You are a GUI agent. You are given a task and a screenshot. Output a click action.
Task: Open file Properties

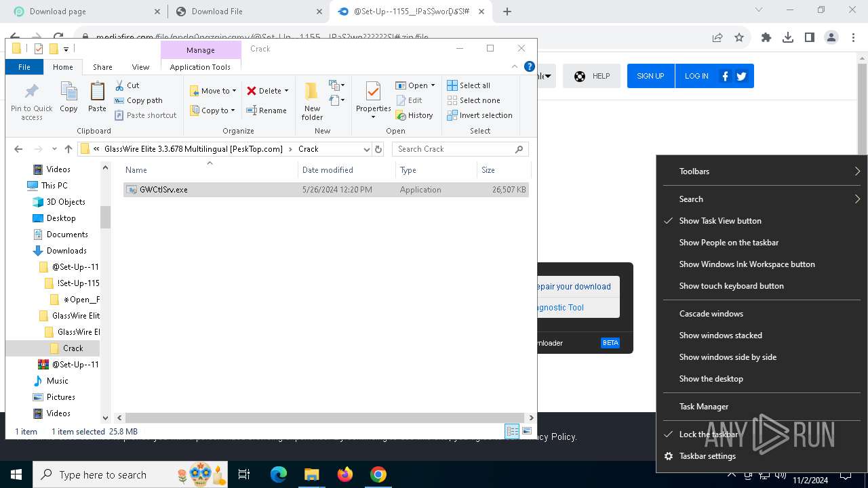click(x=373, y=100)
